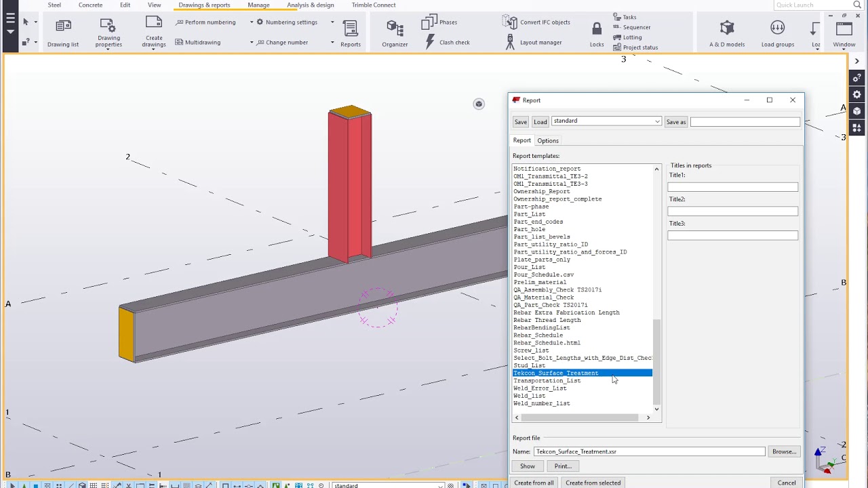Open the Drawing list tool
The width and height of the screenshot is (868, 488).
click(x=63, y=33)
